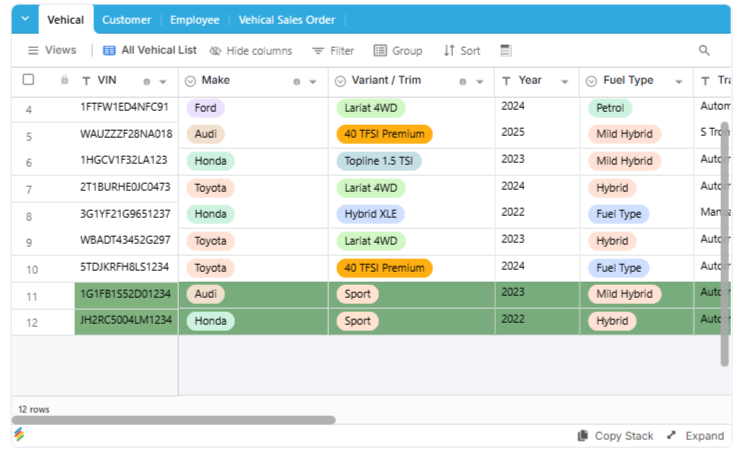The width and height of the screenshot is (743, 453).
Task: Click the Year column text type icon
Action: [x=507, y=82]
